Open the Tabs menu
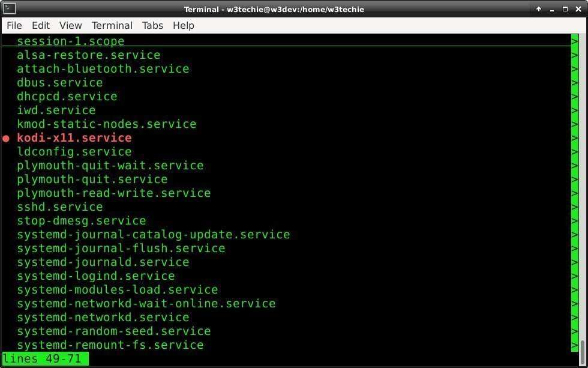This screenshot has height=368, width=588. (x=152, y=25)
